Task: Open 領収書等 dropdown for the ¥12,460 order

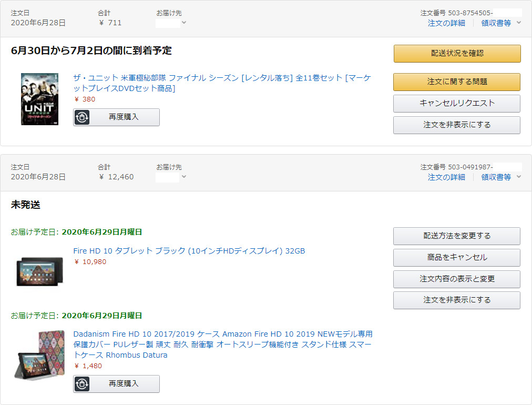Action: (518, 177)
